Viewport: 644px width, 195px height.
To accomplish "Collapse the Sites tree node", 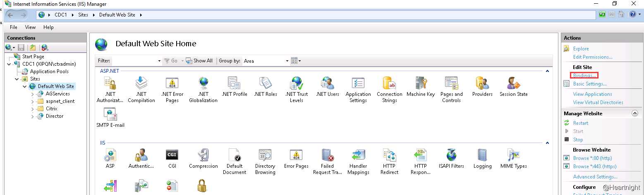I will click(x=17, y=79).
